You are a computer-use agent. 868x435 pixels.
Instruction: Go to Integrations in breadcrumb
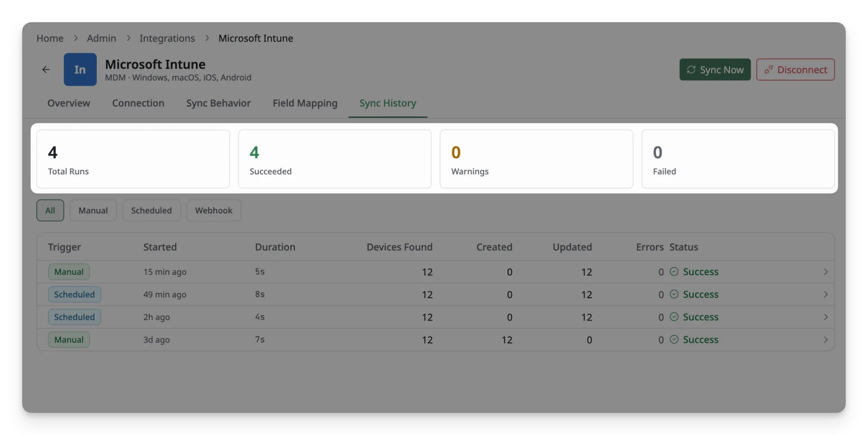pyautogui.click(x=167, y=38)
